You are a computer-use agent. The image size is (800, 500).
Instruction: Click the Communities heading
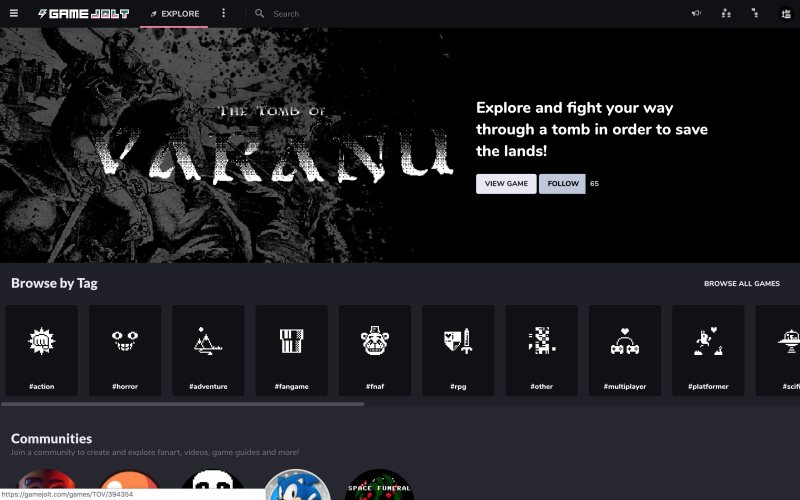(x=52, y=439)
